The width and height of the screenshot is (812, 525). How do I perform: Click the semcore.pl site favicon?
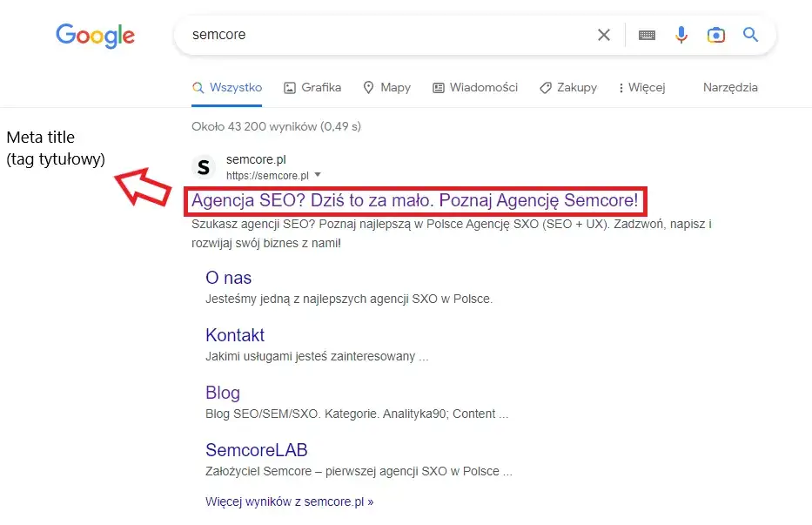click(x=204, y=166)
